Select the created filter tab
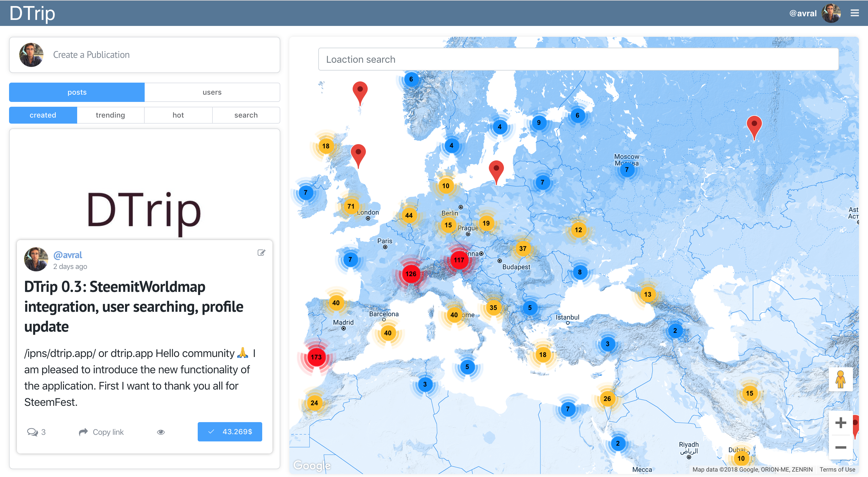 [x=43, y=115]
